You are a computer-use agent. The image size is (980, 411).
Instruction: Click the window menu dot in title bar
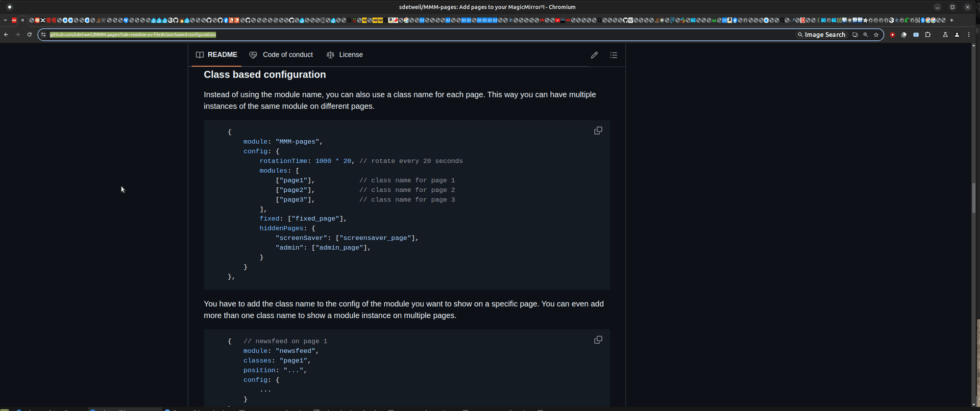(x=9, y=7)
